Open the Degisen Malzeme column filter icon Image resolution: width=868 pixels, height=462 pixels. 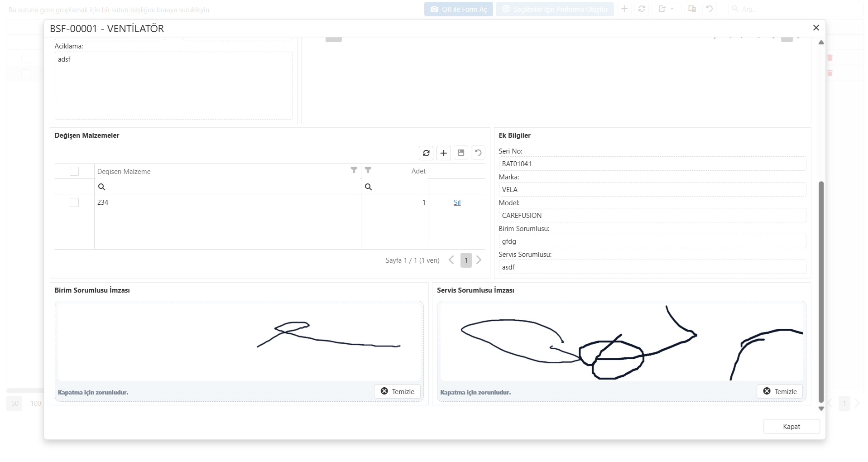(354, 170)
